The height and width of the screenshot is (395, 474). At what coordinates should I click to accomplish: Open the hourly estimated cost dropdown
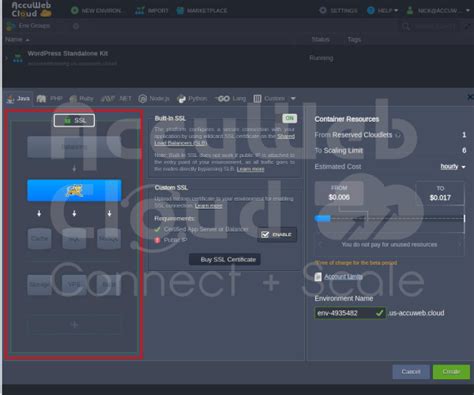coord(453,166)
